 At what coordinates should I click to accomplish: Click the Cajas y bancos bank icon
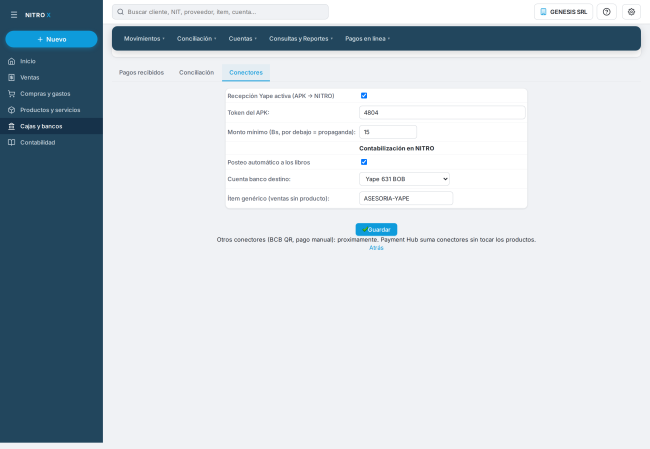coord(12,126)
